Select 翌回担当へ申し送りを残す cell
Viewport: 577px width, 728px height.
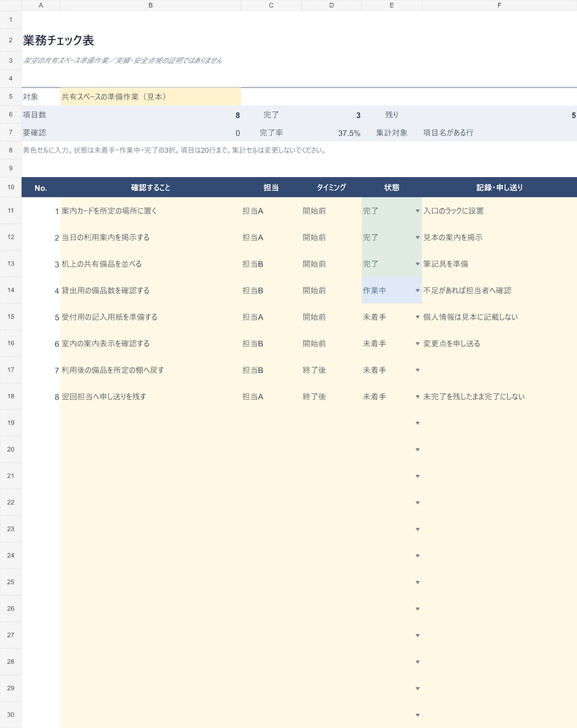[150, 396]
